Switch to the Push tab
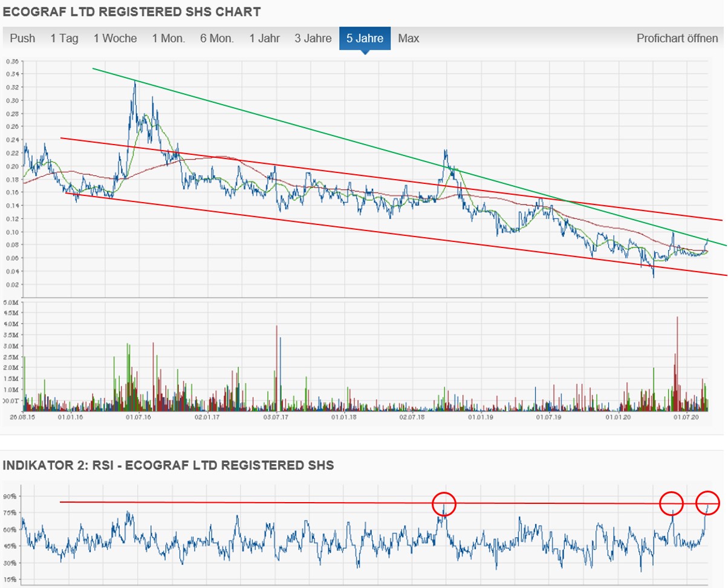The height and width of the screenshot is (588, 728). tap(22, 38)
